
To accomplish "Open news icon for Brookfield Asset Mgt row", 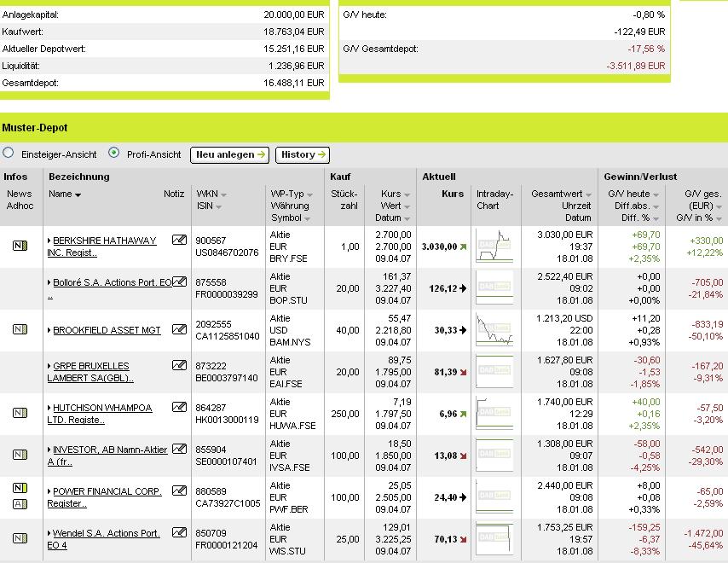I will tap(20, 329).
